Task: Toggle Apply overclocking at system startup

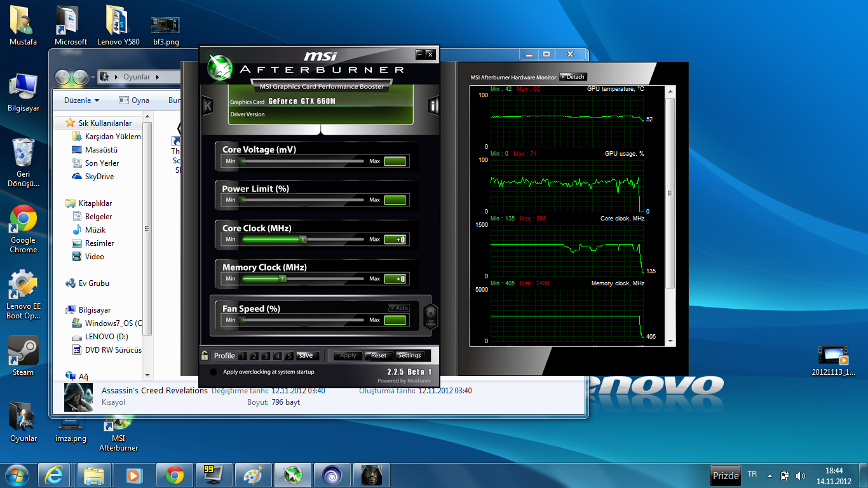Action: [213, 372]
